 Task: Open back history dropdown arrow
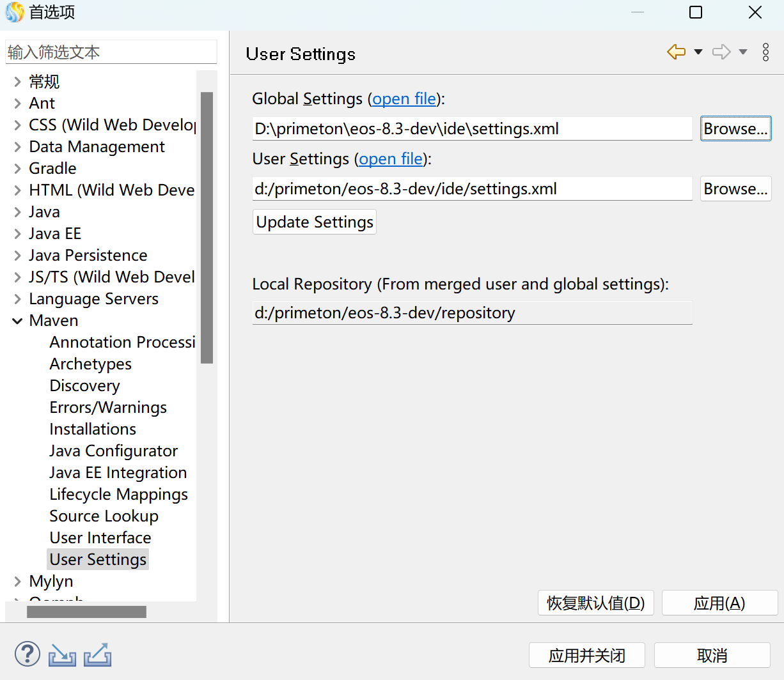(698, 52)
